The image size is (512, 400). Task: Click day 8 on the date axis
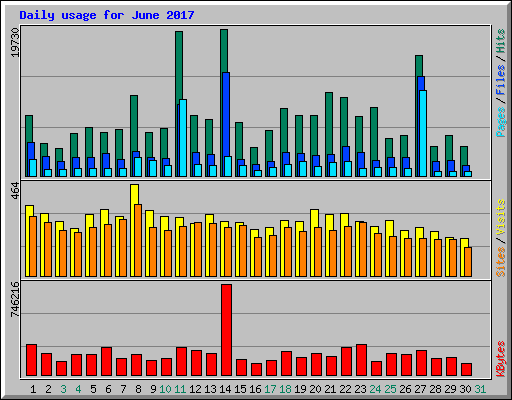tap(138, 389)
